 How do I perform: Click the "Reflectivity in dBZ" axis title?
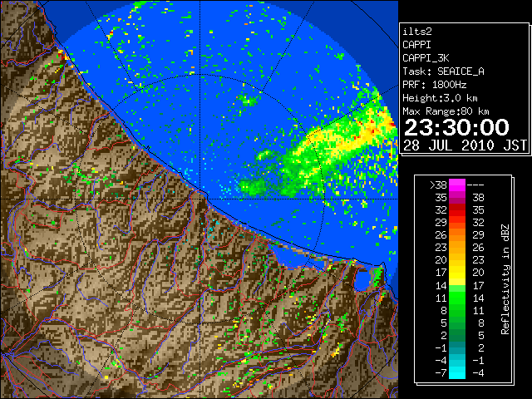[505, 279]
